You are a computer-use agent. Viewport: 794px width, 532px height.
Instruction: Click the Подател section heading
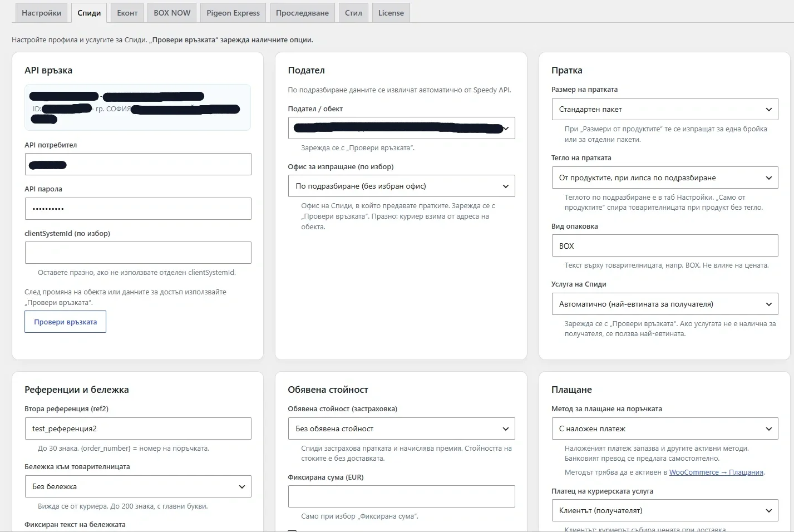[306, 70]
